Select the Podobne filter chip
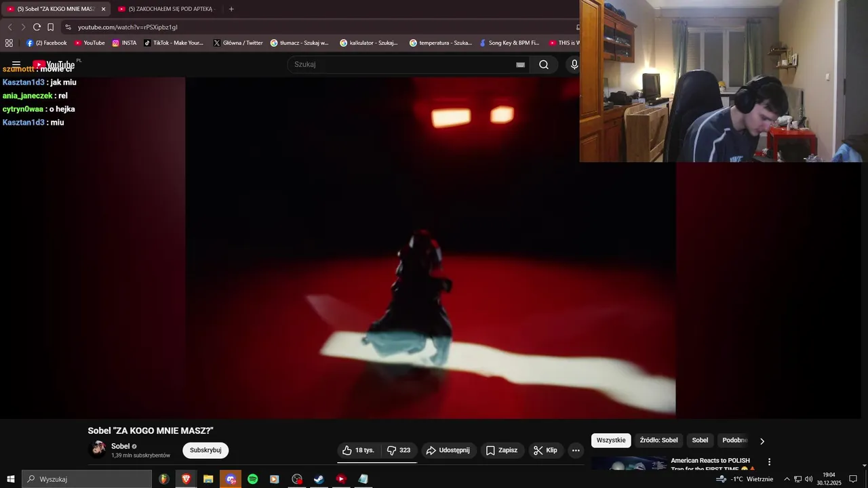This screenshot has height=488, width=868. [x=734, y=441]
